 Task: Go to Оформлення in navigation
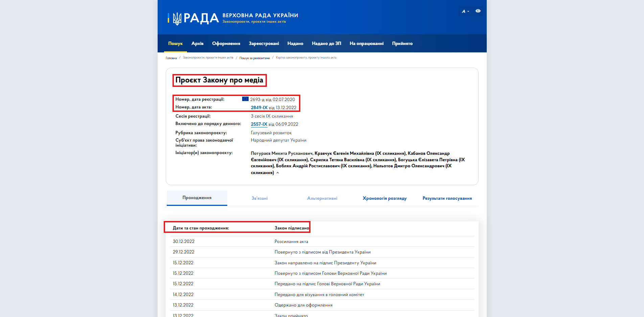(226, 44)
